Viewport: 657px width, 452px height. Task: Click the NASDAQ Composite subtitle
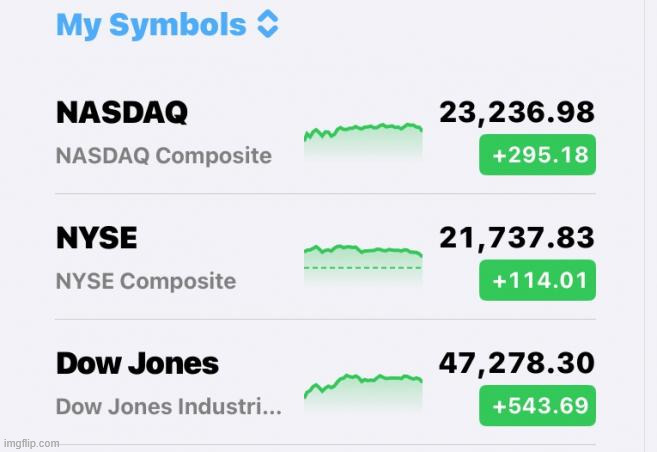coord(163,156)
